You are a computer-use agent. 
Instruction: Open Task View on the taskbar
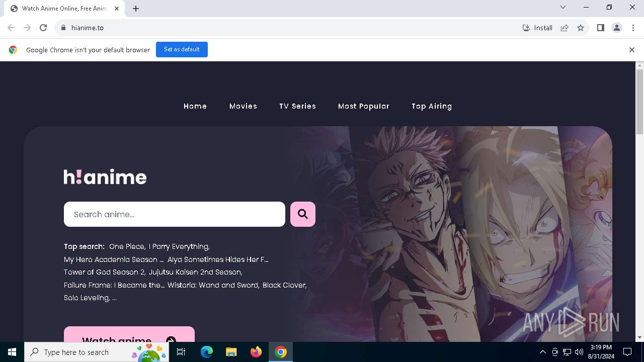(182, 352)
